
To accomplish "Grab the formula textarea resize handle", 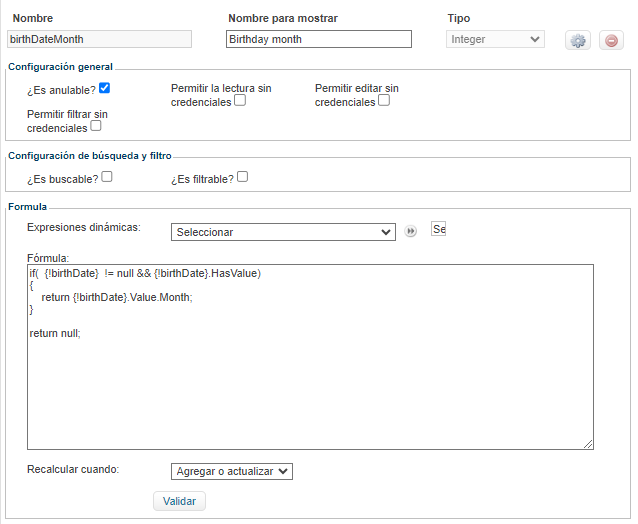I will click(588, 445).
